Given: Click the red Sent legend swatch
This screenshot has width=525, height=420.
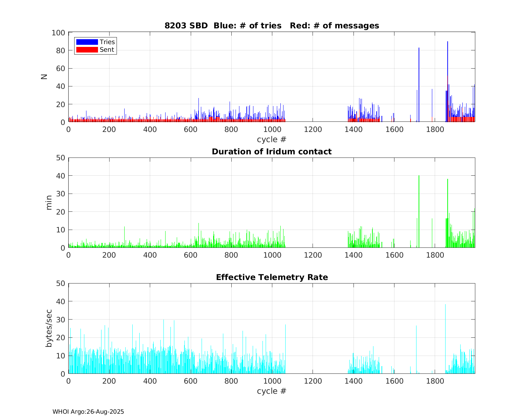Looking at the screenshot, I should click(x=87, y=50).
